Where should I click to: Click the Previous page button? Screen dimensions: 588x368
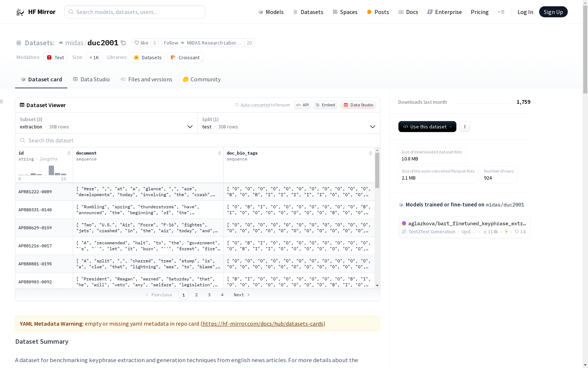click(159, 295)
